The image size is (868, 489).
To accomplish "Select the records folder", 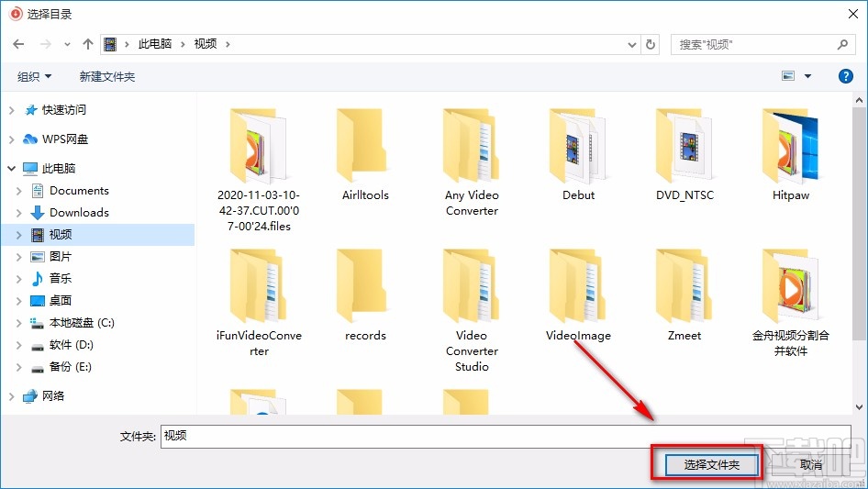I will coord(365,295).
